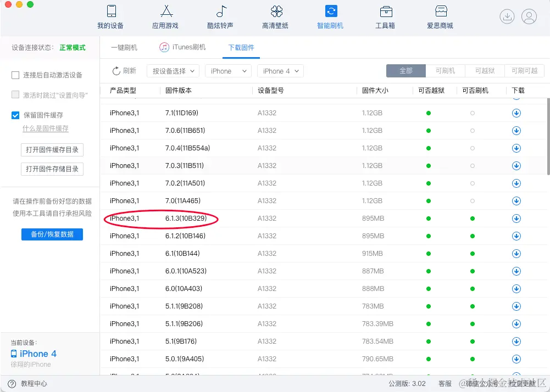Viewport: 550px width, 392px height.
Task: Download firmware 5.1.1(9B206)
Action: [x=516, y=323]
